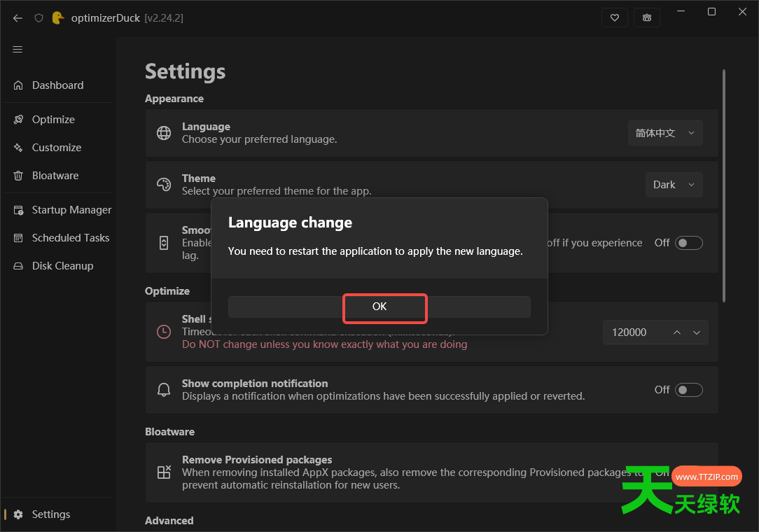Click the version label v2.24.2

click(x=164, y=18)
